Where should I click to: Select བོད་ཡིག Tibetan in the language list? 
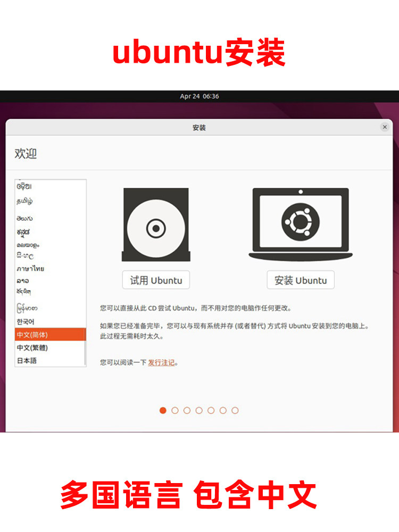coord(50,292)
